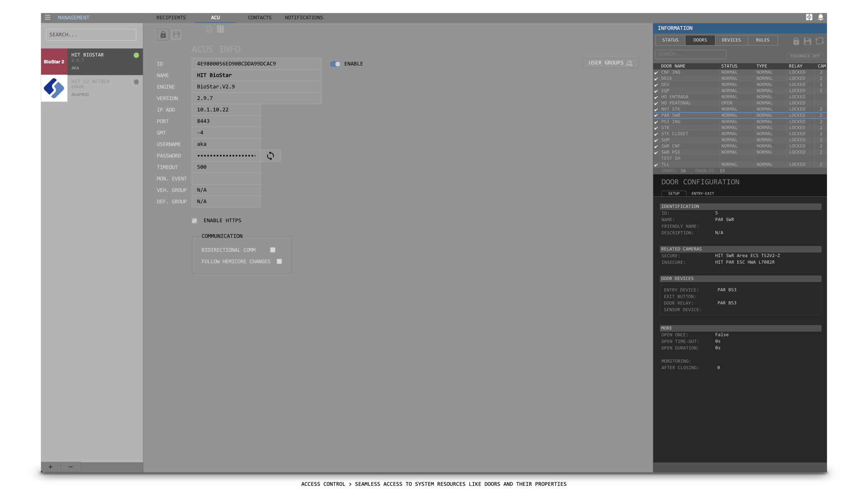This screenshot has width=868, height=492.
Task: Click the door search field in the Information panel
Action: (x=691, y=54)
